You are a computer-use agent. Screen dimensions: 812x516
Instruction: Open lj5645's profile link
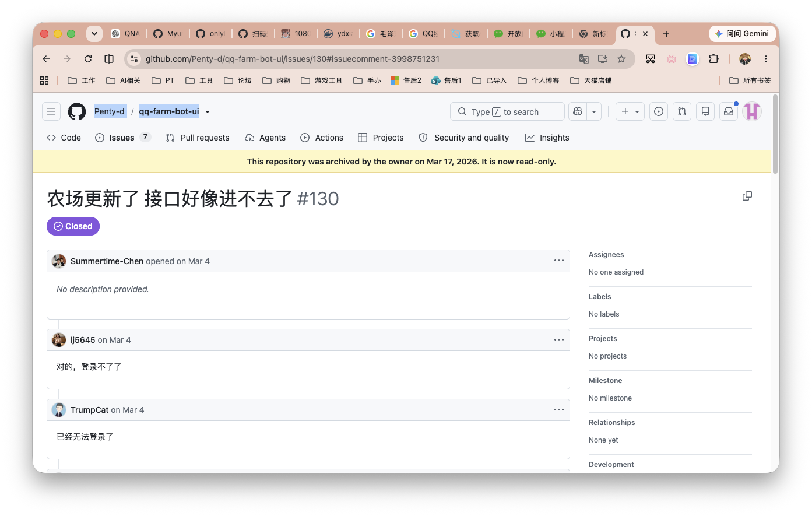(83, 340)
